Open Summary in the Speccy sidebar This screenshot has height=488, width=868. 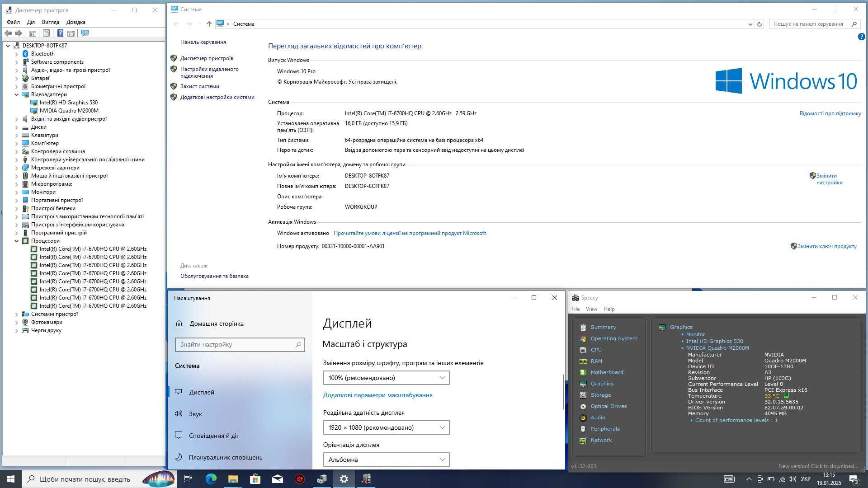(x=603, y=327)
